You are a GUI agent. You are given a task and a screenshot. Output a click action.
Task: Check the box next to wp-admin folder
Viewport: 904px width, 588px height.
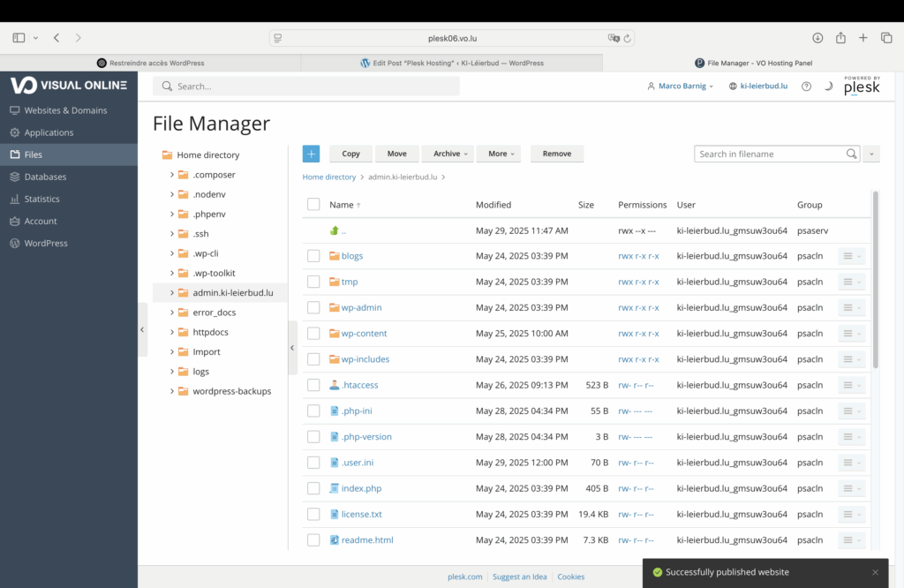(313, 307)
